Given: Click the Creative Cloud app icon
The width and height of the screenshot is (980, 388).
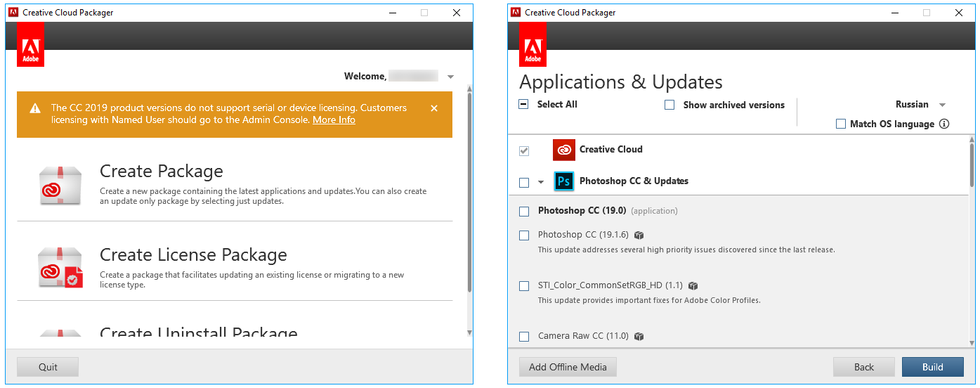Looking at the screenshot, I should [x=564, y=150].
